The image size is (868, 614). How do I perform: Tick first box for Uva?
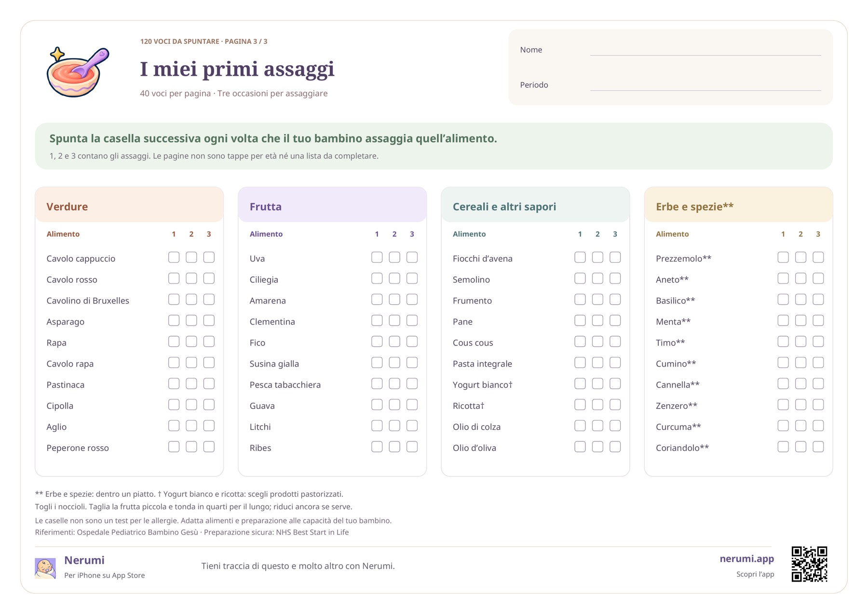click(377, 258)
